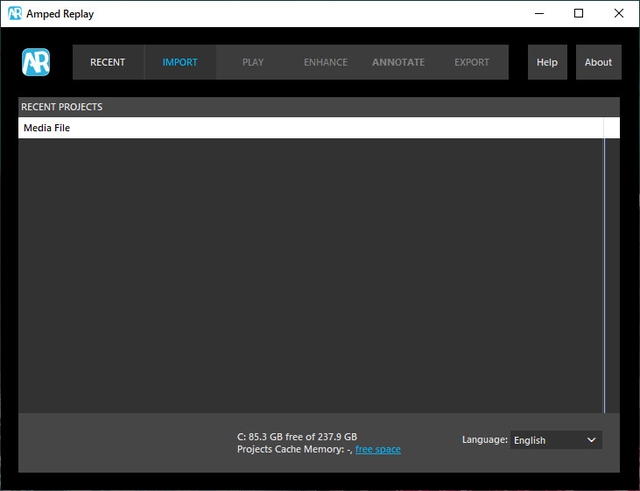Viewport: 640px width, 491px height.
Task: Go to the PLAY tab
Action: [253, 62]
